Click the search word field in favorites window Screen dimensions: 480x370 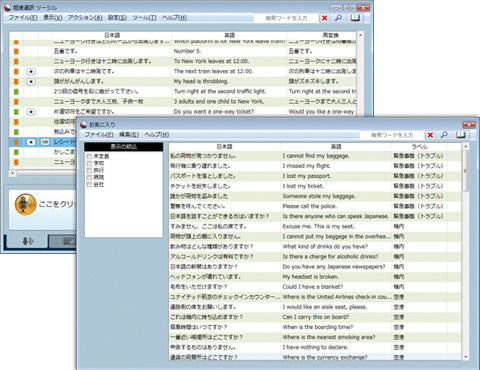click(x=392, y=135)
